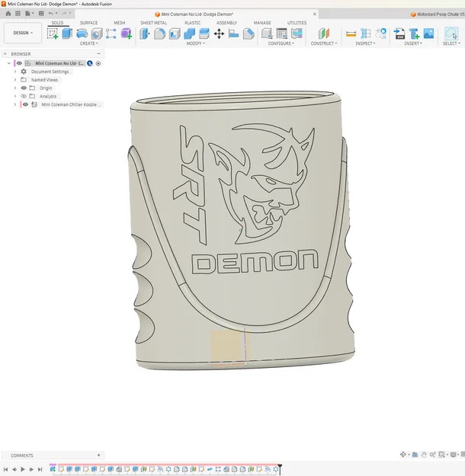
Task: Click the timeline end marker
Action: point(280,468)
